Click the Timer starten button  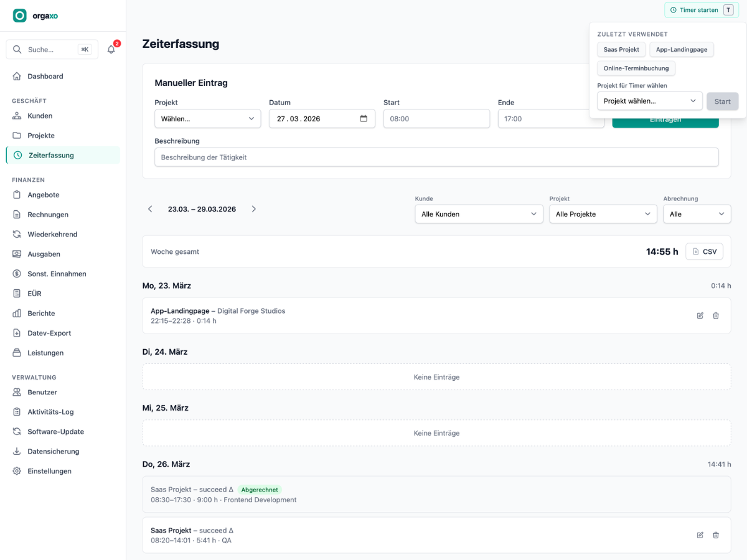click(x=702, y=10)
